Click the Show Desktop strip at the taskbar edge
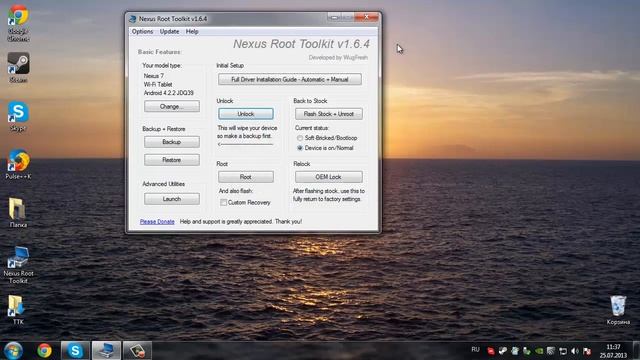Screen dimensions: 640x360 637,351
